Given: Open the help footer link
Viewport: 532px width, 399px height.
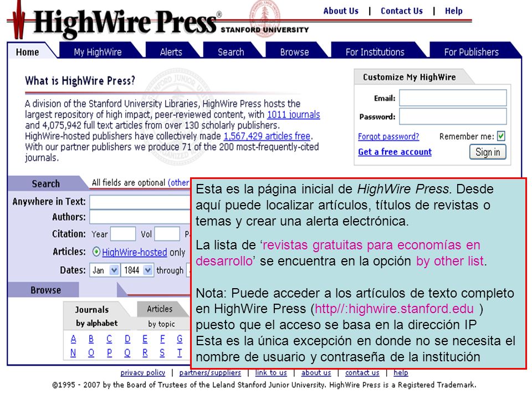Looking at the screenshot, I should [x=401, y=373].
